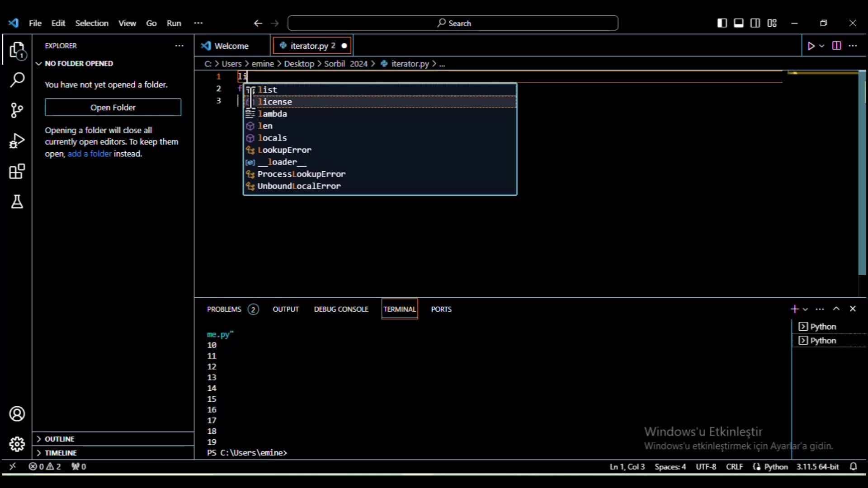The width and height of the screenshot is (868, 488).
Task: Open the File menu
Action: [x=35, y=23]
